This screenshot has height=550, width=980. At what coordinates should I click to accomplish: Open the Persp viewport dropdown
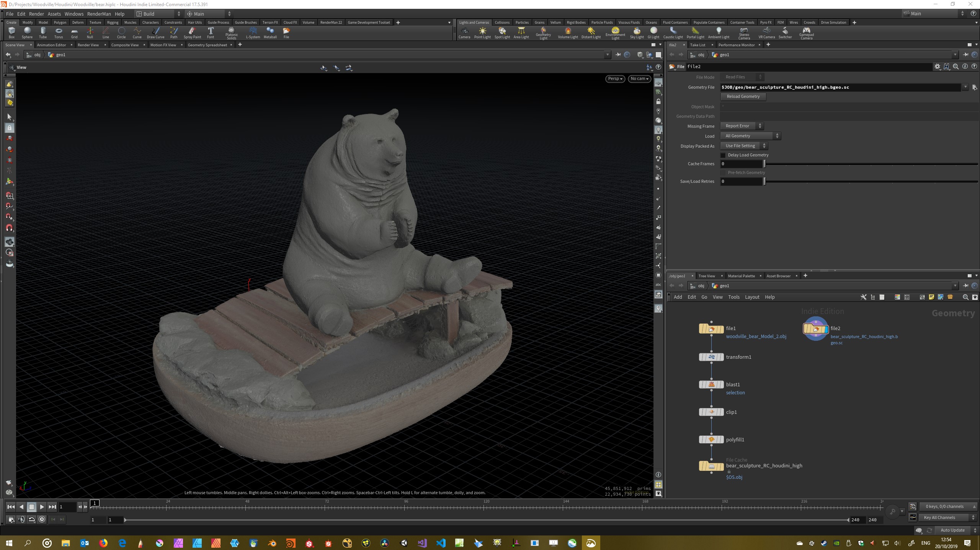tap(615, 78)
